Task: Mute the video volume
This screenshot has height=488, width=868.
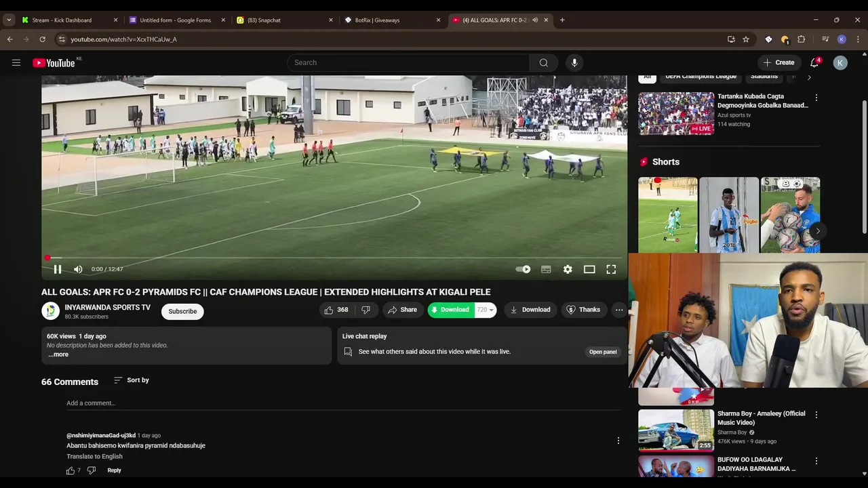Action: tap(78, 269)
